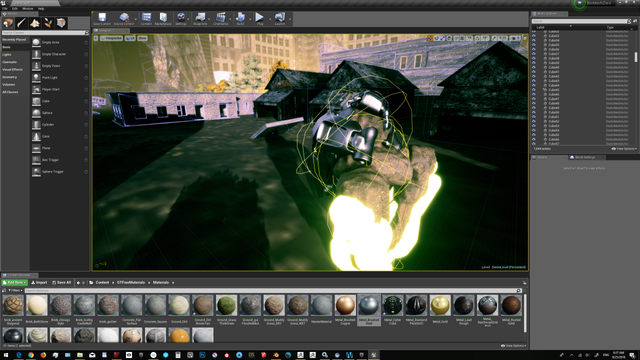Open the Marketplace from the toolbar
Screen dimensions: 640x360
point(163,19)
